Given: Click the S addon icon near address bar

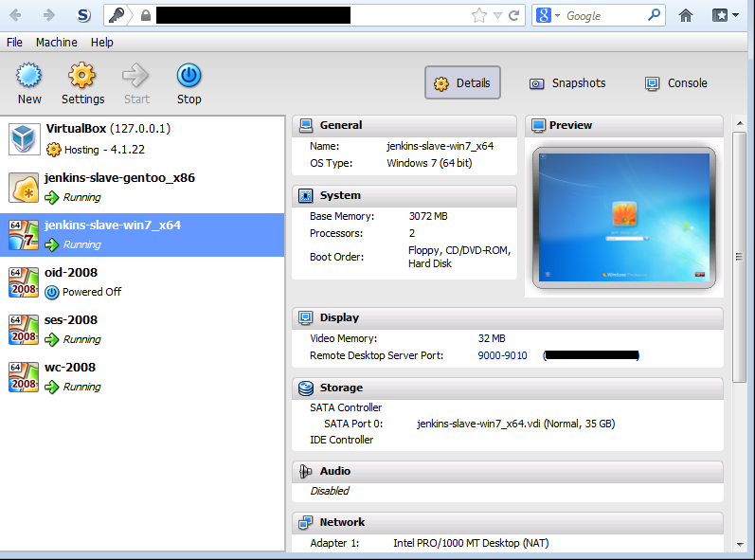Looking at the screenshot, I should tap(83, 15).
